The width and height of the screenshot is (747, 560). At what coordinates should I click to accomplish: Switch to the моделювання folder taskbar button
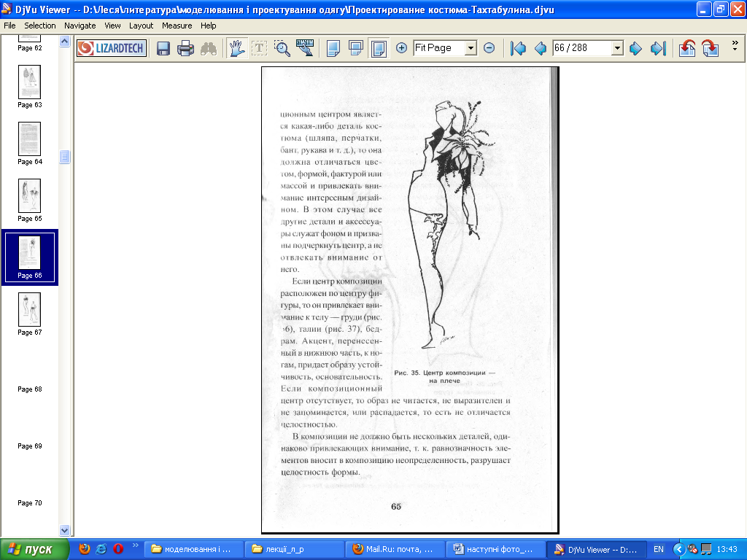tap(194, 549)
